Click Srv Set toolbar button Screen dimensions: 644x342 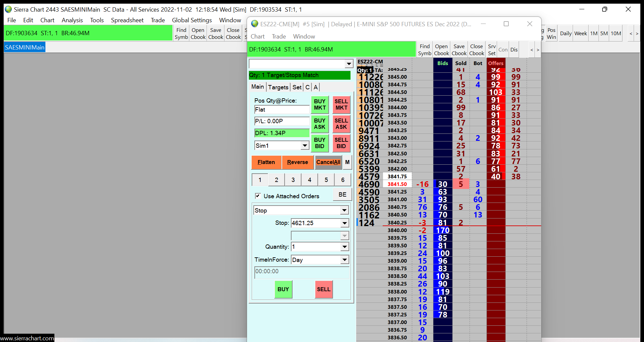(492, 50)
